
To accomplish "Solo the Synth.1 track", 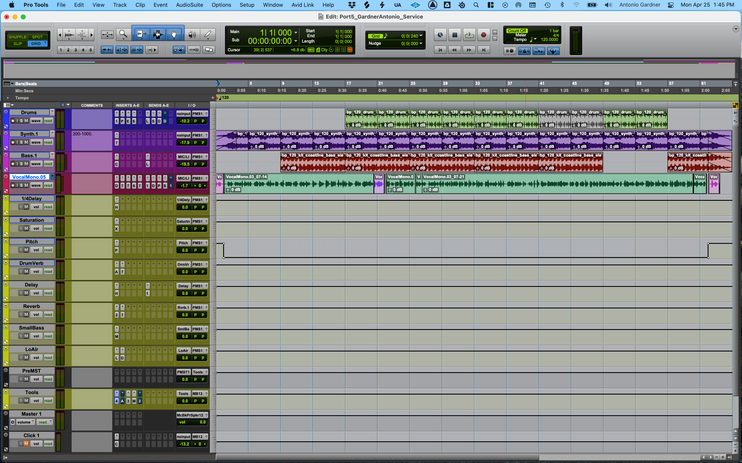I will point(20,142).
